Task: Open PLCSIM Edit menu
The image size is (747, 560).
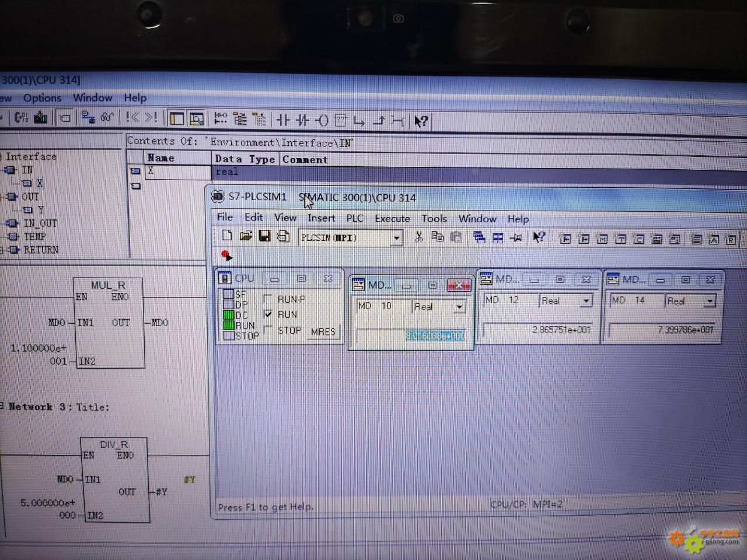Action: [x=254, y=217]
